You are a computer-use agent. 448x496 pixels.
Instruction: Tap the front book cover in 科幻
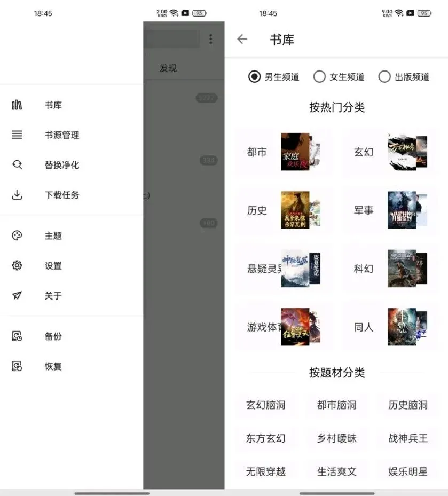point(402,268)
